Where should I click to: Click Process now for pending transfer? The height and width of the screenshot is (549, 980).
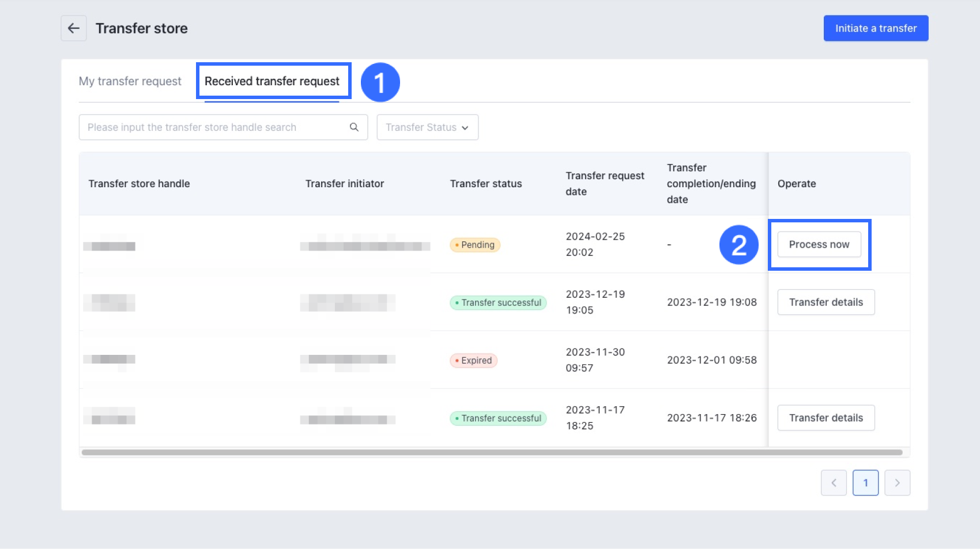819,244
